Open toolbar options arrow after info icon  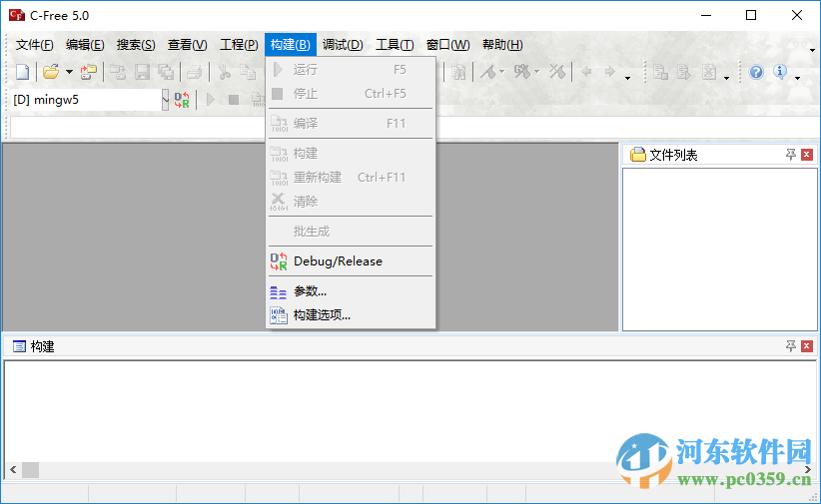coord(797,78)
